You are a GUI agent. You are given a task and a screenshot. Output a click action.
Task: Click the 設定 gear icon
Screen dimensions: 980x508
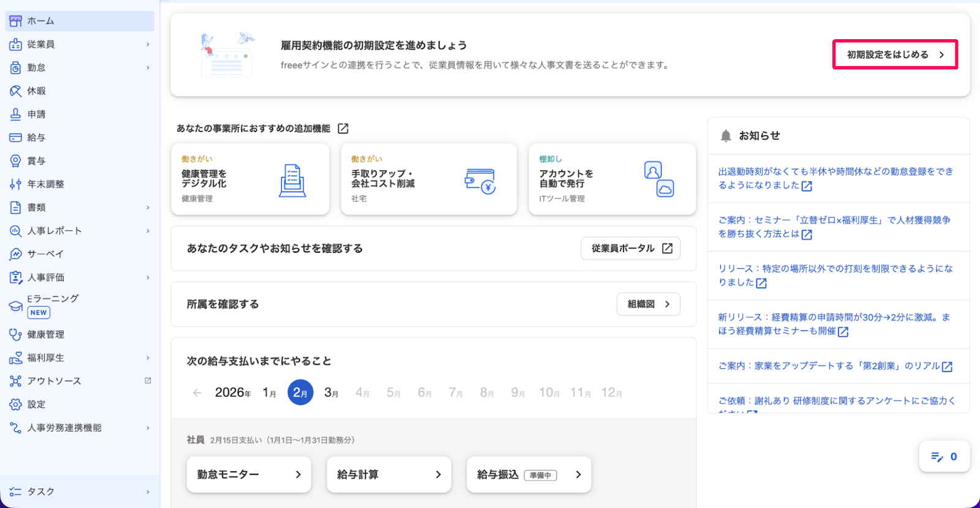15,404
